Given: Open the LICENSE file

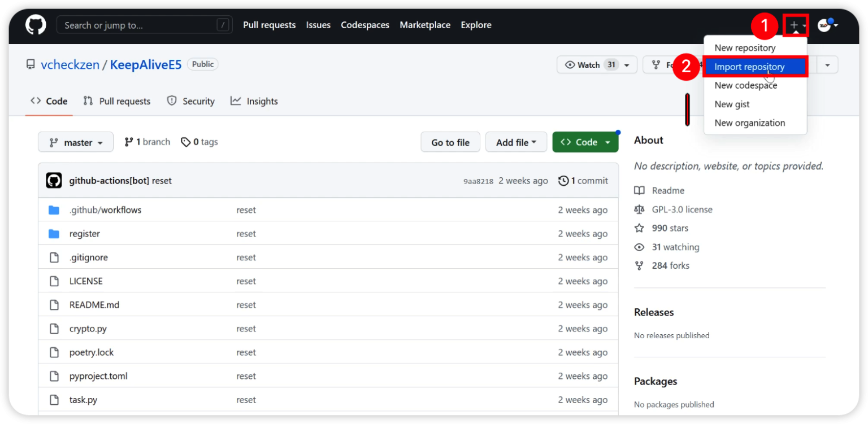Looking at the screenshot, I should (86, 281).
